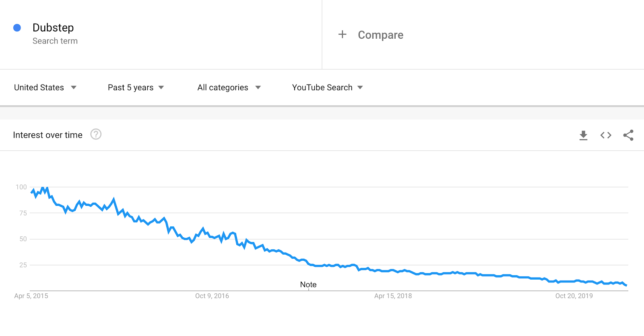
Task: Click the Note marker on the chart
Action: coord(308,285)
